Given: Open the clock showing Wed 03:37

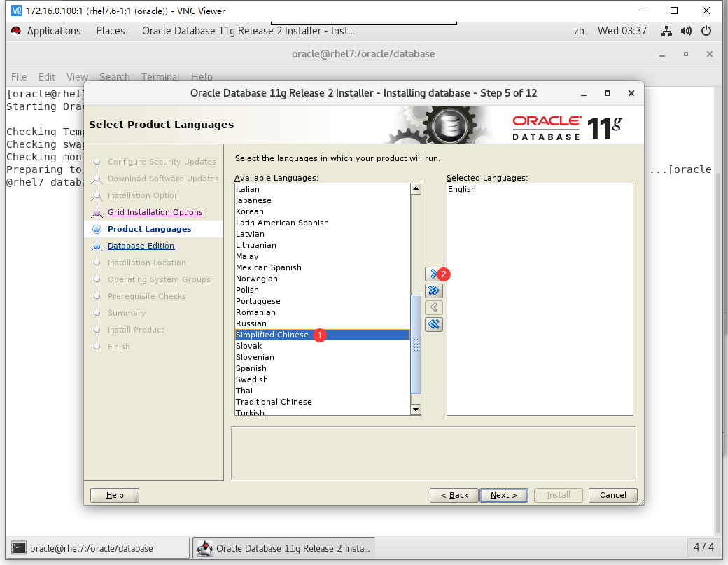Looking at the screenshot, I should tap(622, 31).
